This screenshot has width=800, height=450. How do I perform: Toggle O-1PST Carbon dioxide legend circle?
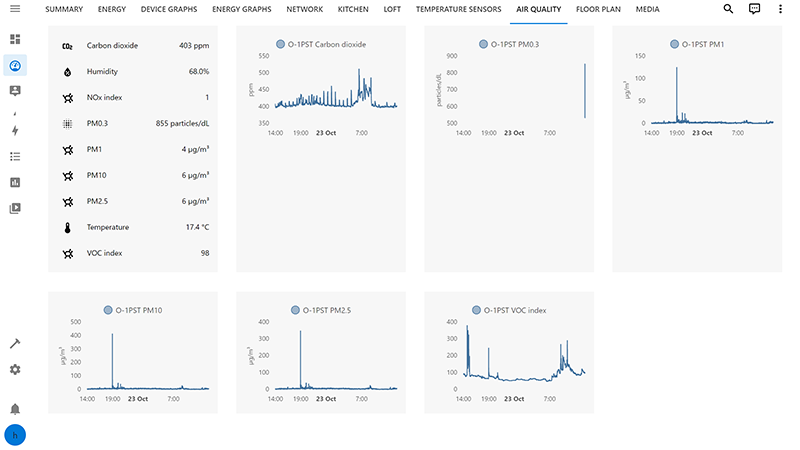tap(280, 44)
